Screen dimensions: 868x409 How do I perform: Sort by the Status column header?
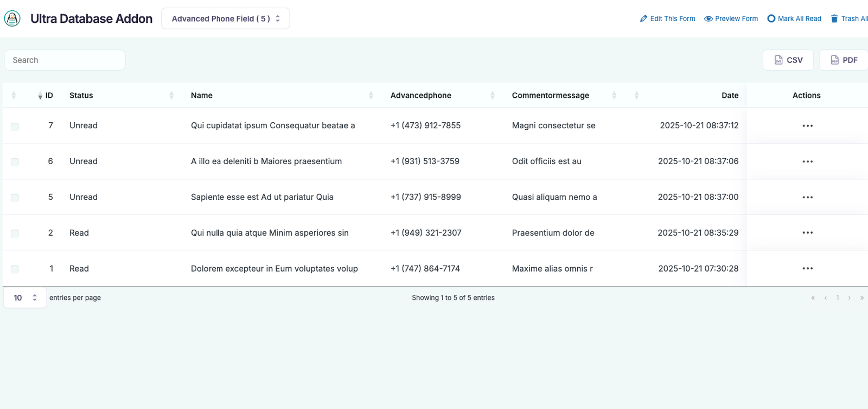[81, 96]
